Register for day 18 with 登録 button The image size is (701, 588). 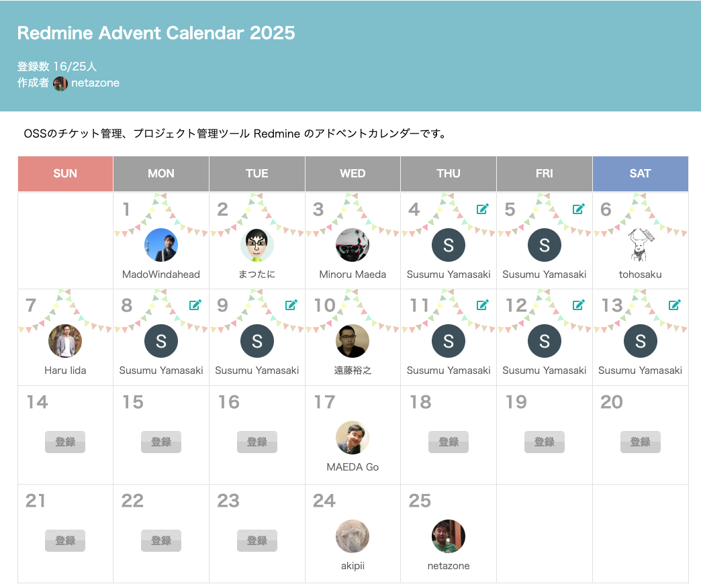click(449, 442)
